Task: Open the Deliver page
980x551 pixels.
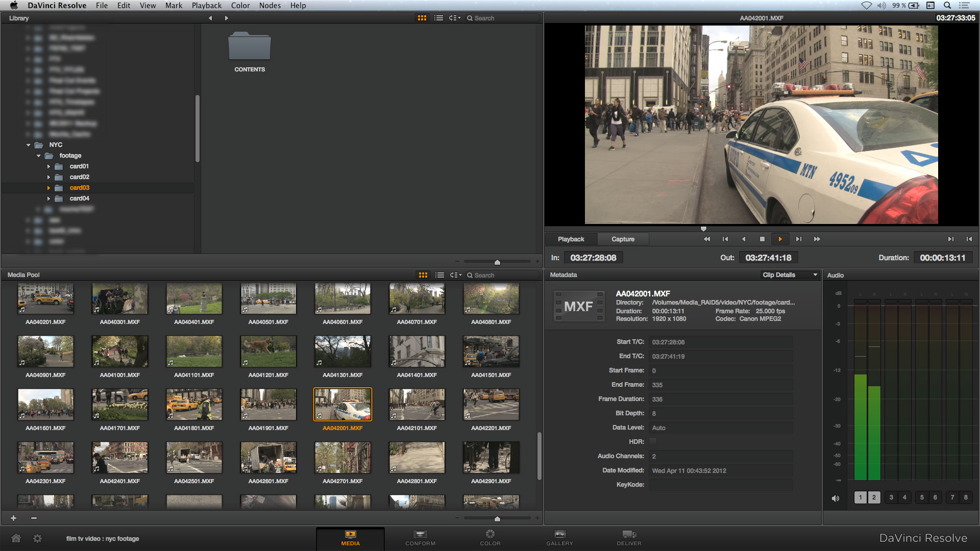Action: click(629, 538)
